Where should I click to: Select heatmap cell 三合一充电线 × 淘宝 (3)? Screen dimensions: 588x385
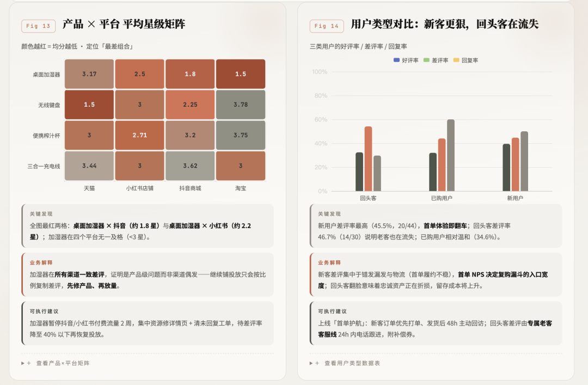(x=241, y=166)
